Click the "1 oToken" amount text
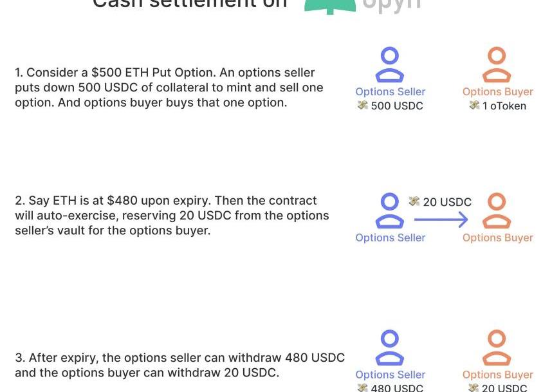Image resolution: width=552 pixels, height=392 pixels. [x=504, y=106]
